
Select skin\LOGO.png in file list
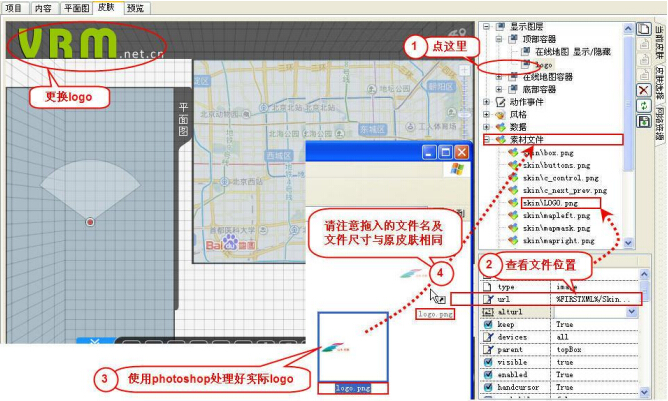click(550, 203)
